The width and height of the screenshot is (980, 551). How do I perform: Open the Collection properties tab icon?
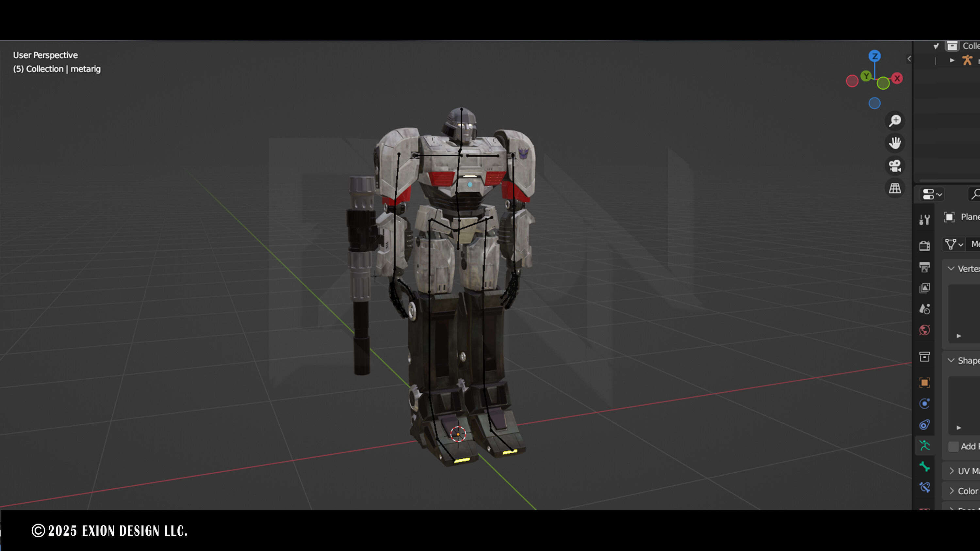pos(924,357)
